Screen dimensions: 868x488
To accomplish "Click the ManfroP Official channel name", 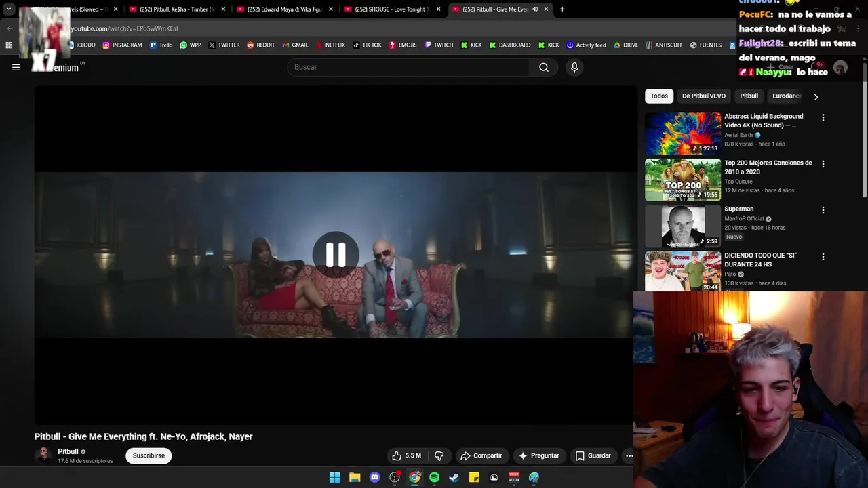I will point(744,219).
